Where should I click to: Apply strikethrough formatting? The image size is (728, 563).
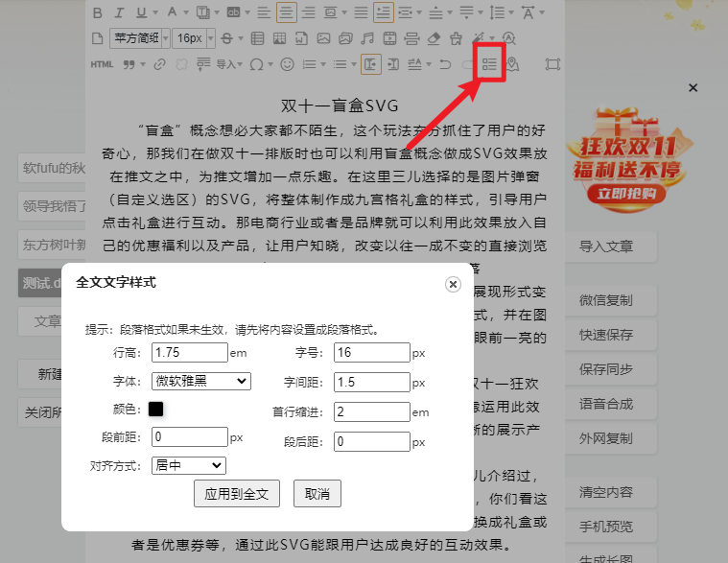[x=227, y=38]
